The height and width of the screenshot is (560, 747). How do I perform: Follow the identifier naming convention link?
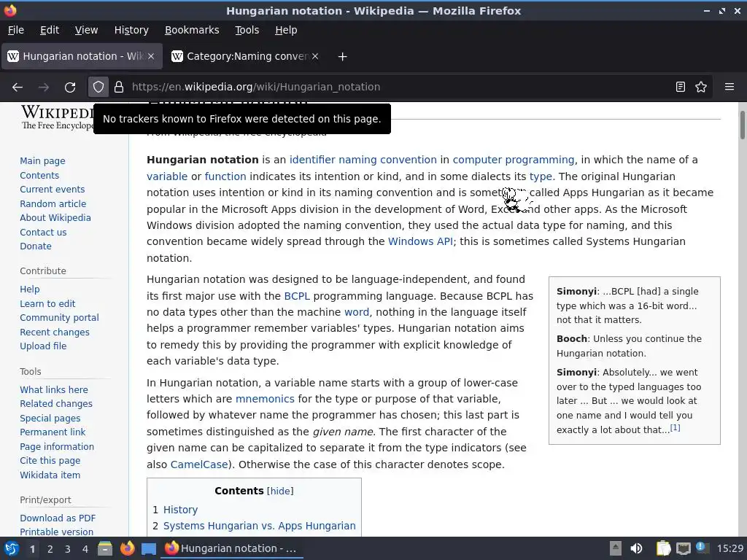[x=363, y=160]
